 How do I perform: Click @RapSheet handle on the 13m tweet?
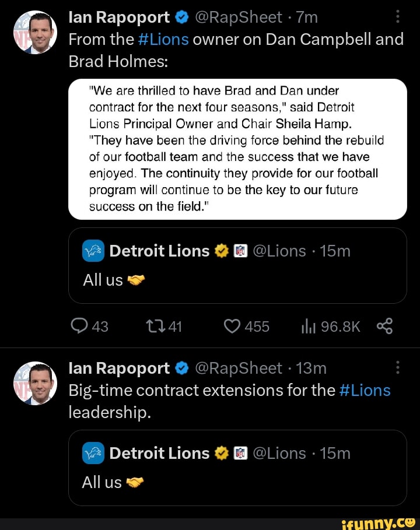[238, 368]
